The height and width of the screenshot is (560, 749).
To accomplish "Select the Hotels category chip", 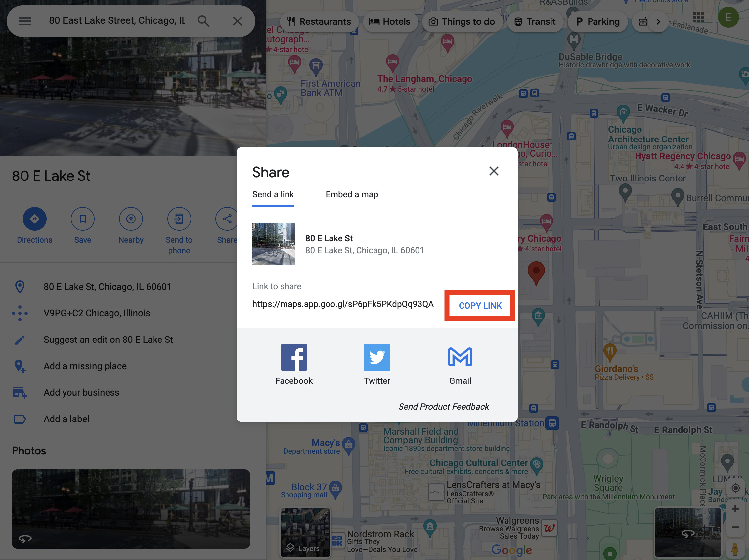I will 390,22.
